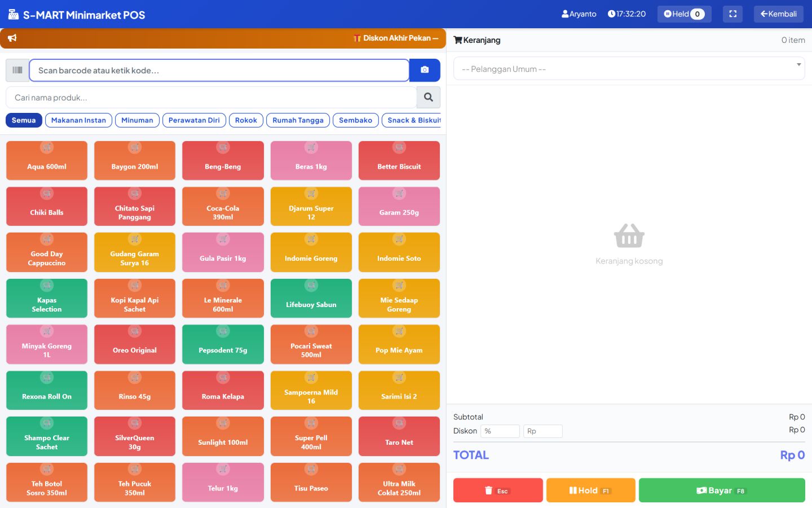
Task: Filter by Rokok category
Action: [246, 120]
